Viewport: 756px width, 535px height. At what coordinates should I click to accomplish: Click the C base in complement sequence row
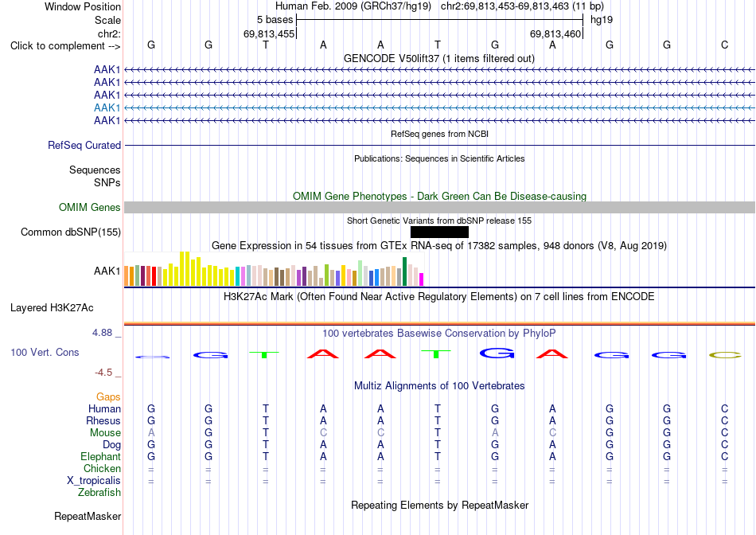[x=724, y=45]
